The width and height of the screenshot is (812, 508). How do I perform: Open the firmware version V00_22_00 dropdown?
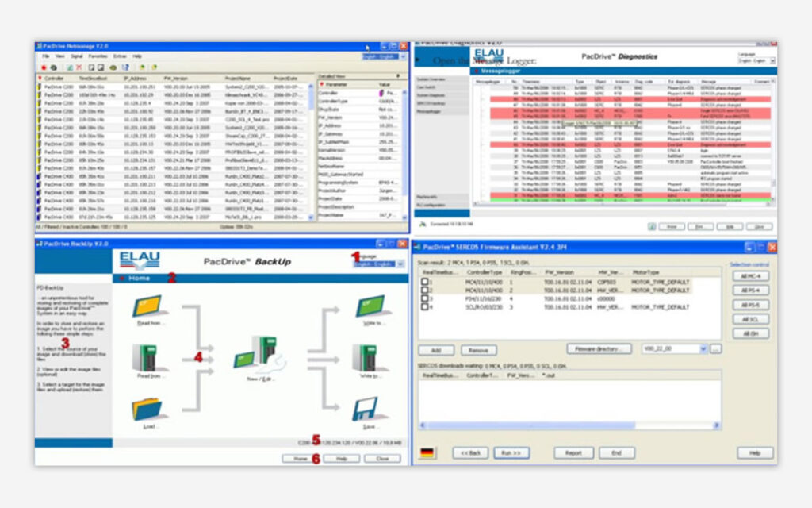[x=703, y=348]
